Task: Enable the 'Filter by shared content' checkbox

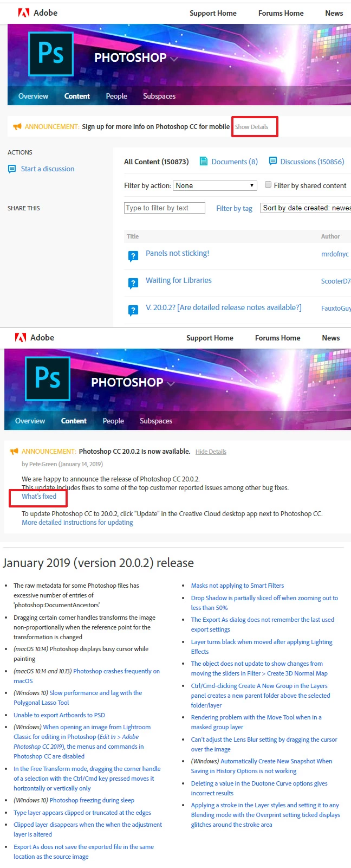Action: (x=268, y=185)
